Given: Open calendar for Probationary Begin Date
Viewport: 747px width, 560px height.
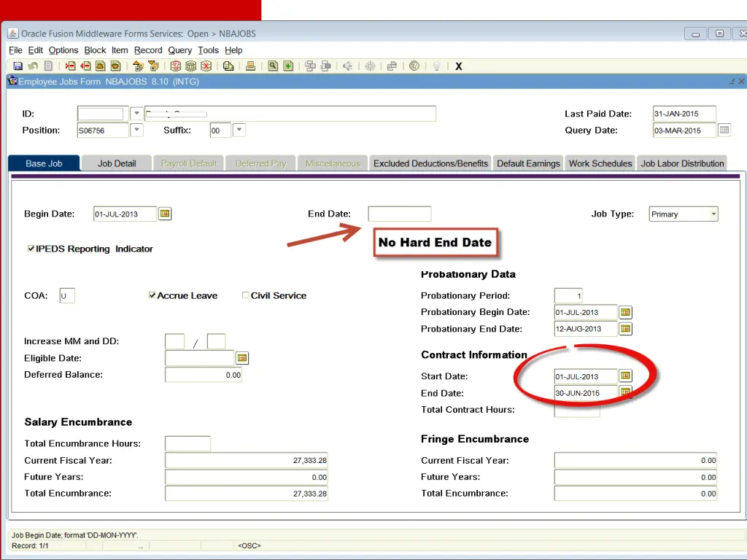Looking at the screenshot, I should pyautogui.click(x=625, y=312).
